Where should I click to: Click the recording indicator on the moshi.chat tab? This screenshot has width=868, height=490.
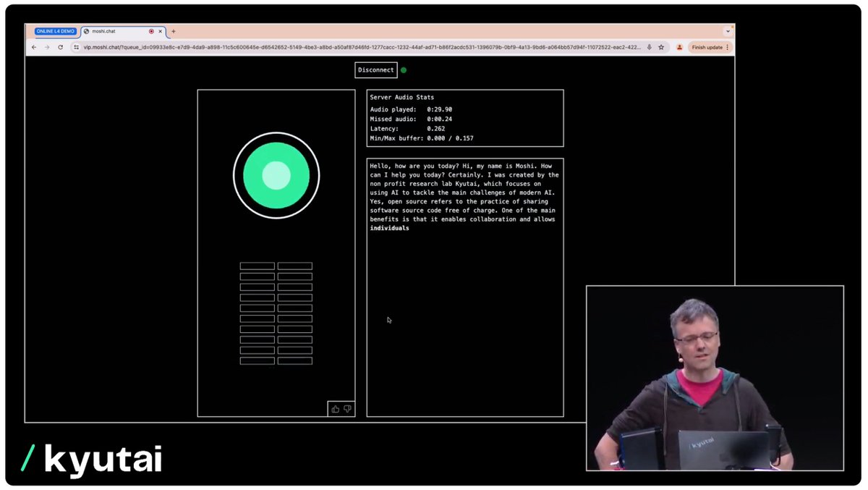(151, 31)
